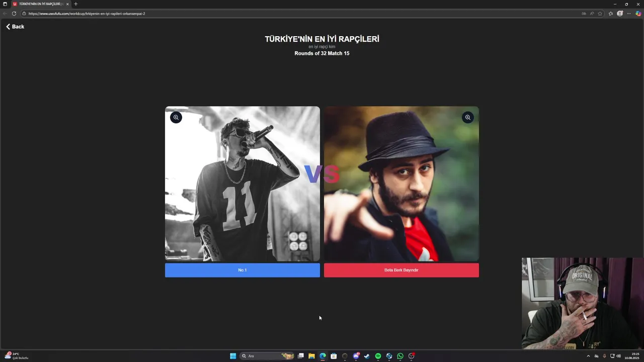
Task: Add this page to favorites with star
Action: tap(600, 14)
